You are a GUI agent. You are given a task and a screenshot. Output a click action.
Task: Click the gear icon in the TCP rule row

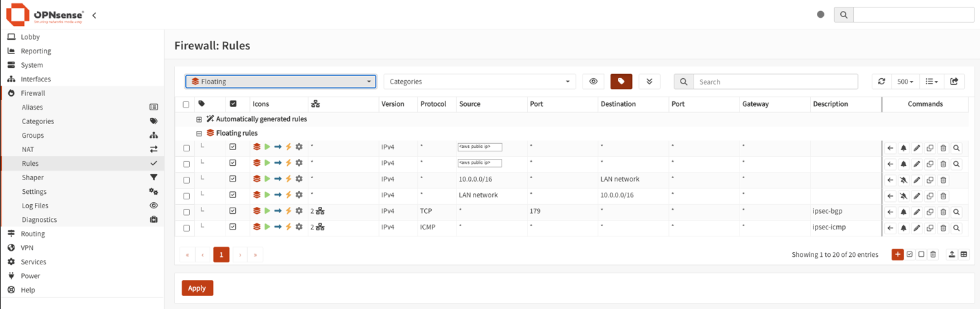click(299, 211)
